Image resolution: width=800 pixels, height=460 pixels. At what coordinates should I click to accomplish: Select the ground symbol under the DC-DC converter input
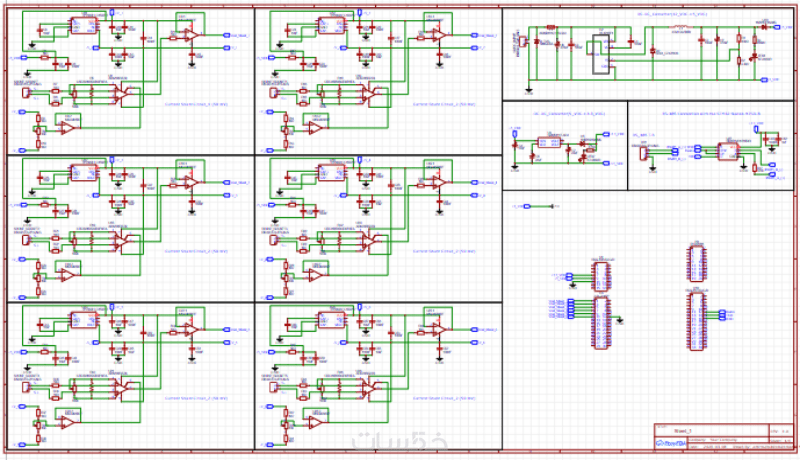point(529,91)
